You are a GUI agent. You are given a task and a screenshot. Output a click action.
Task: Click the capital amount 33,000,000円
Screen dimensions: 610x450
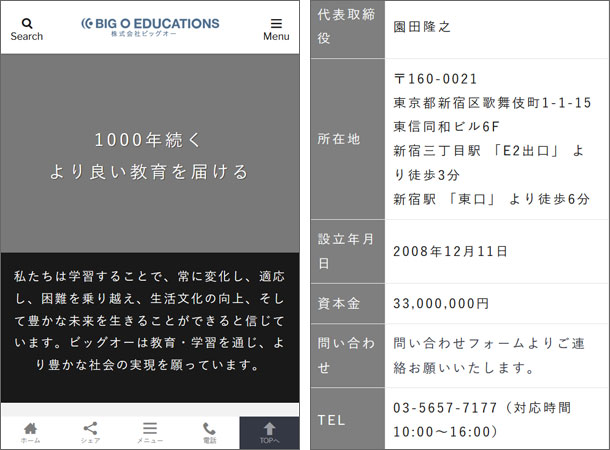441,303
